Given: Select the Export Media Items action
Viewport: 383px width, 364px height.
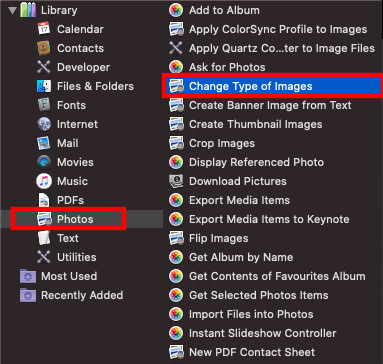Looking at the screenshot, I should (239, 200).
